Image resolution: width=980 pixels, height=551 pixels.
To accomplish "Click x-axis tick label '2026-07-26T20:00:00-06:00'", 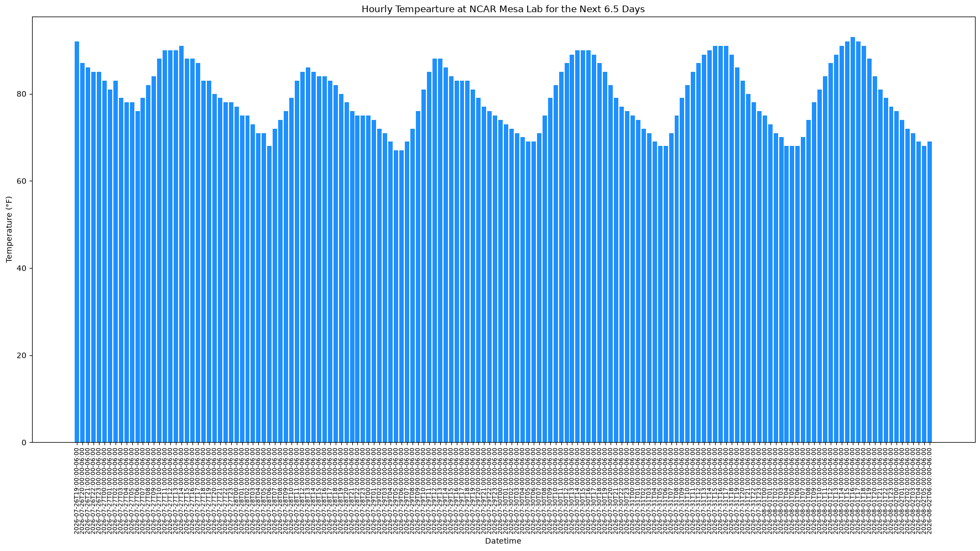I will pyautogui.click(x=82, y=491).
